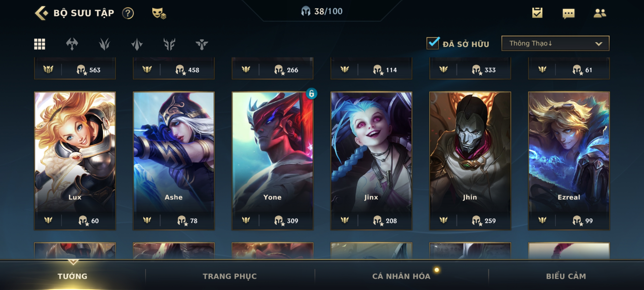Open the missions checklist icon

(537, 13)
